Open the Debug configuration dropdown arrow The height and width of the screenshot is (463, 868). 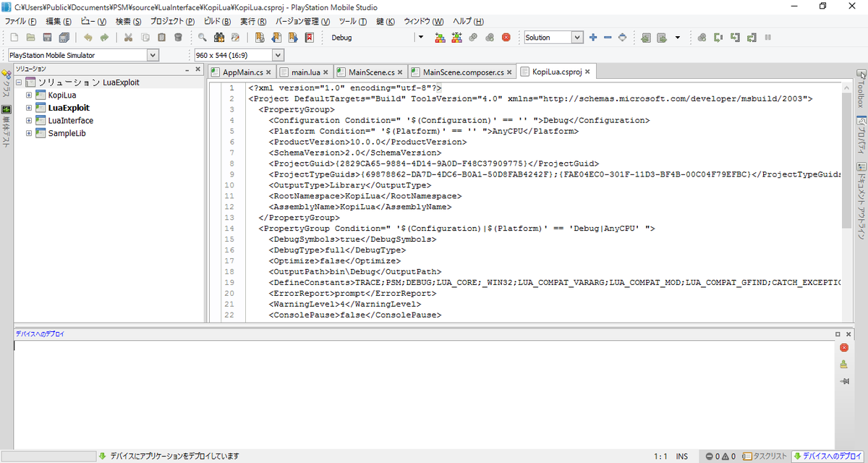422,38
